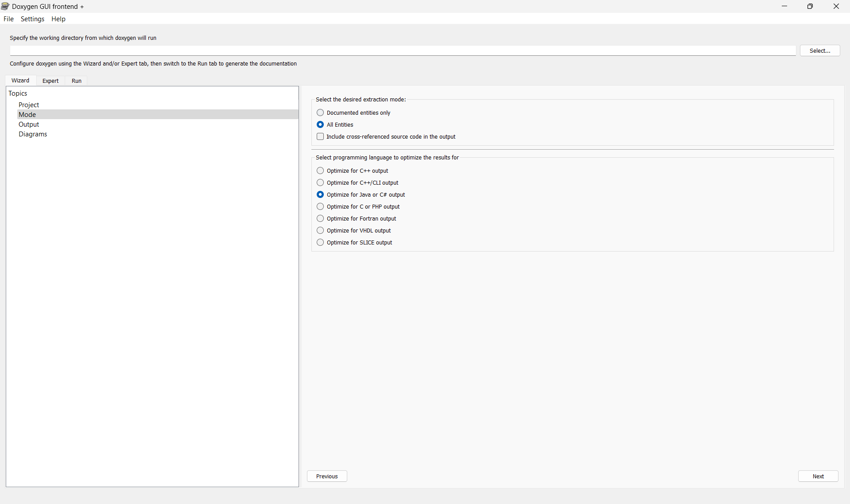Screen dimensions: 850x504
Task: Select Optimize for Java or C# output
Action: click(361, 194)
